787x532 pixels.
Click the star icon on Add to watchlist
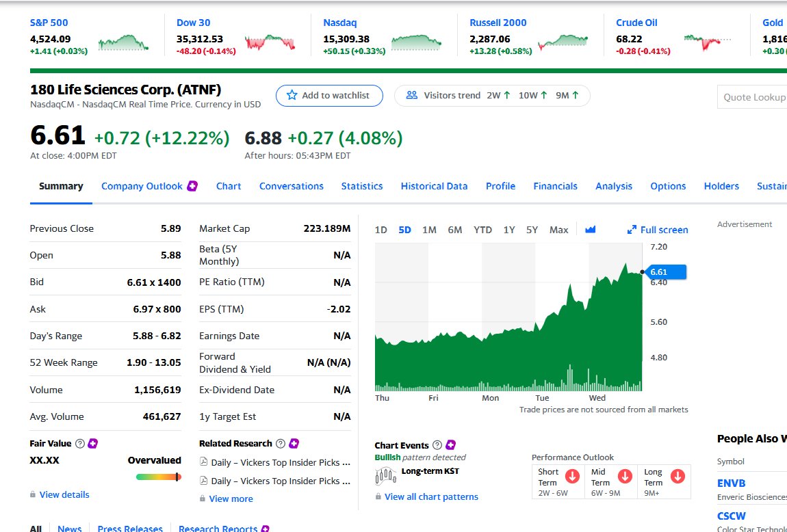pyautogui.click(x=292, y=95)
